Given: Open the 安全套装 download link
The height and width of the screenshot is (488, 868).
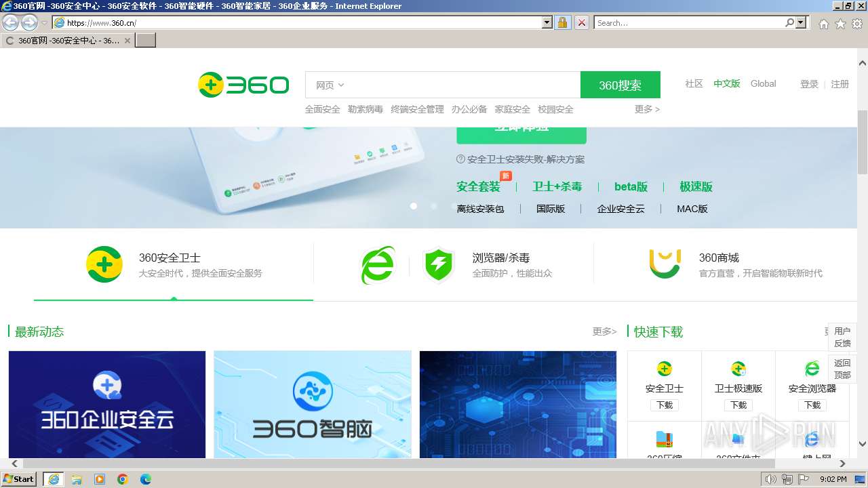Looking at the screenshot, I should click(478, 186).
